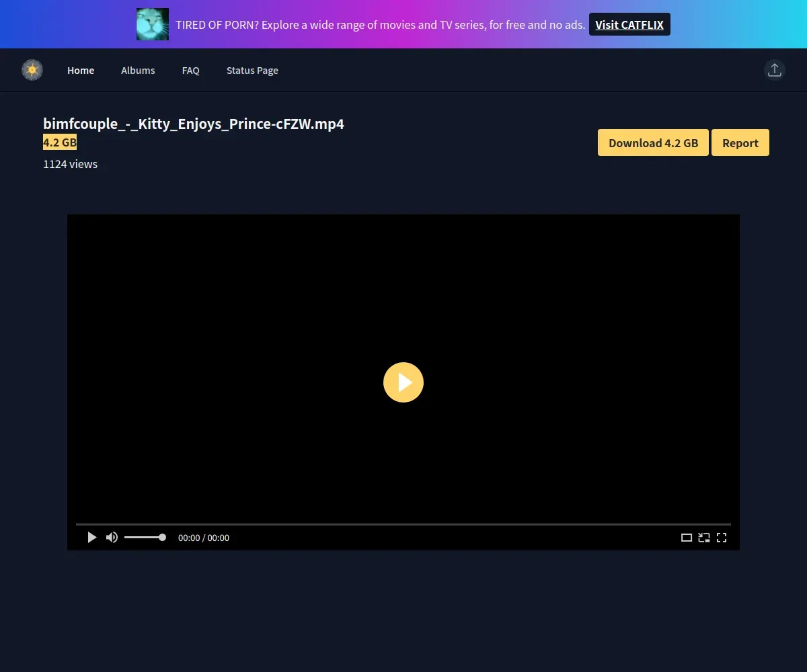Enter fullscreen with the corner-brackets icon

point(722,538)
